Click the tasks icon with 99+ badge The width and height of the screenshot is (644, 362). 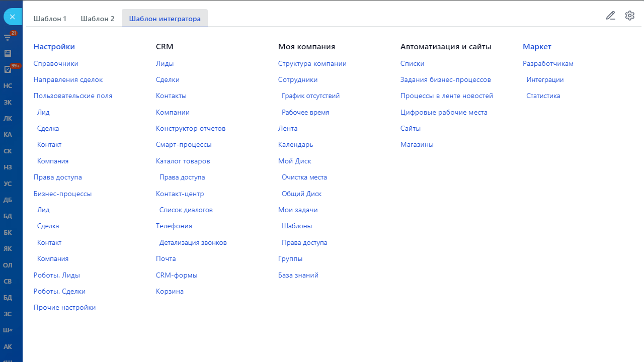(x=8, y=69)
